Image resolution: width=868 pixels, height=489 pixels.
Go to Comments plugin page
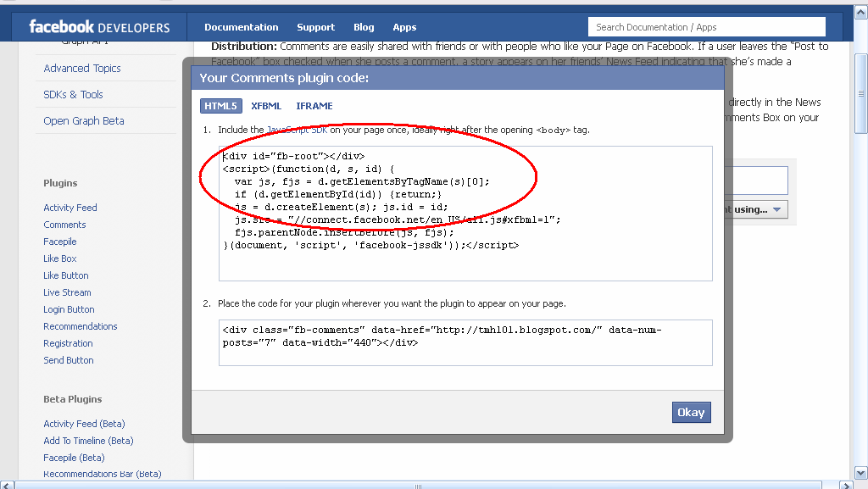tap(64, 225)
